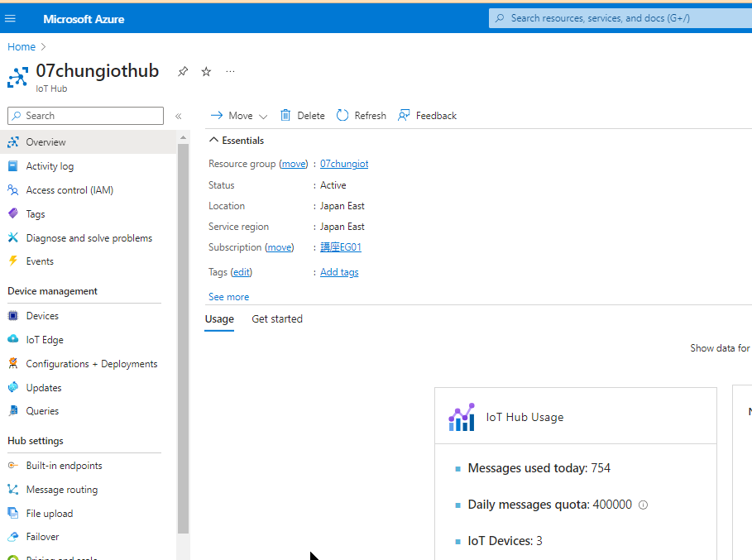Click the Home breadcrumb chevron
Viewport: 752px width, 560px height.
click(x=43, y=47)
